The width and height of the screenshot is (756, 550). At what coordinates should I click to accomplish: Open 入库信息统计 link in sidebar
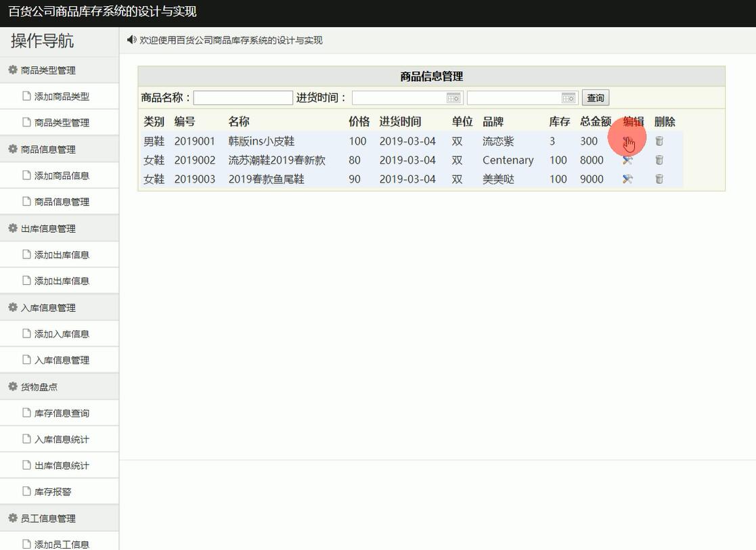point(62,440)
